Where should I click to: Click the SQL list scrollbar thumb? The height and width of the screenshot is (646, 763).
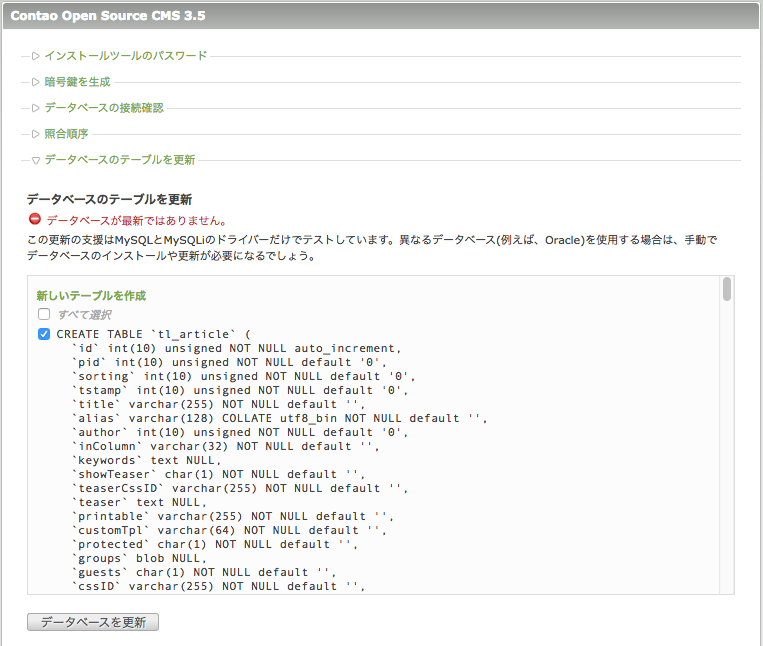point(727,289)
